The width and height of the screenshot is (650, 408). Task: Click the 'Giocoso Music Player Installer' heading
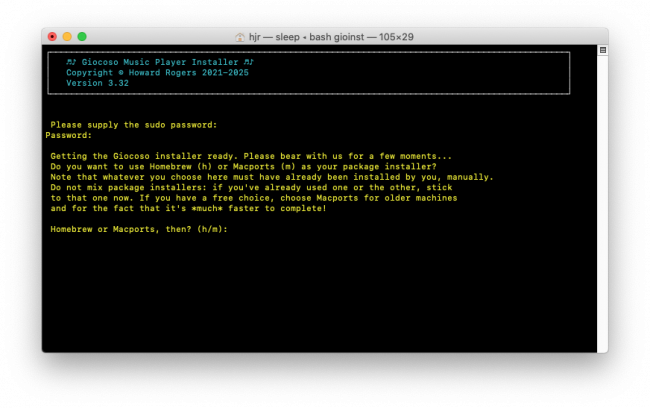[158, 61]
